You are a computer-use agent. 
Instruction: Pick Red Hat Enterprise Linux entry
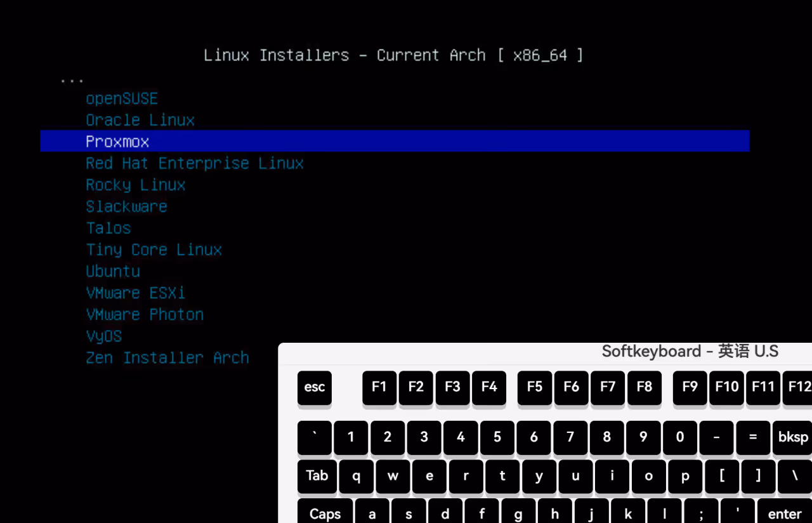click(x=195, y=164)
